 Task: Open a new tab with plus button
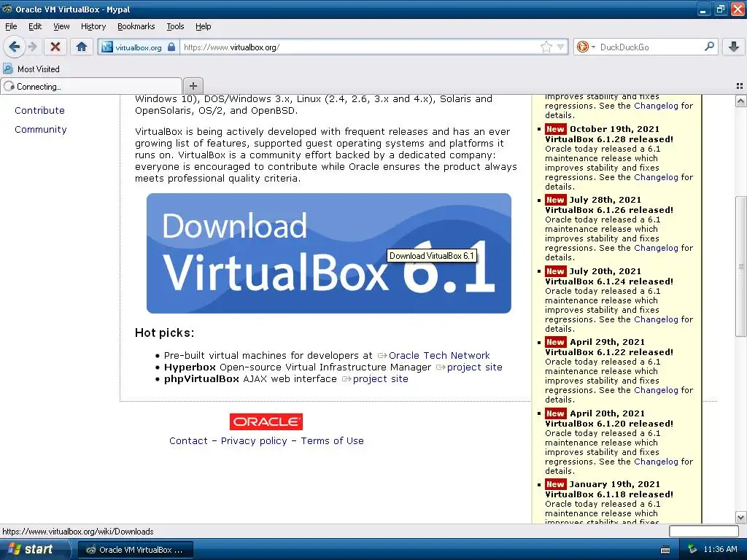(193, 86)
